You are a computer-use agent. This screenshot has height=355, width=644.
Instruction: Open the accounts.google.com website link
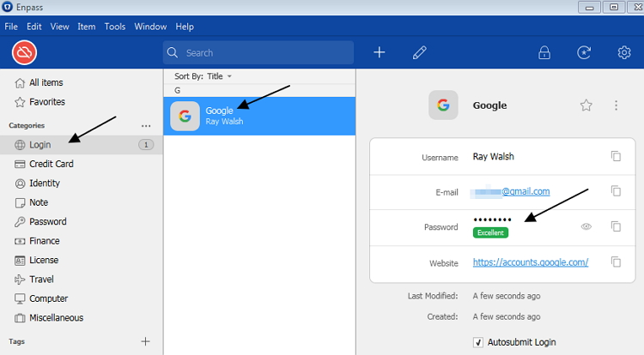point(531,262)
